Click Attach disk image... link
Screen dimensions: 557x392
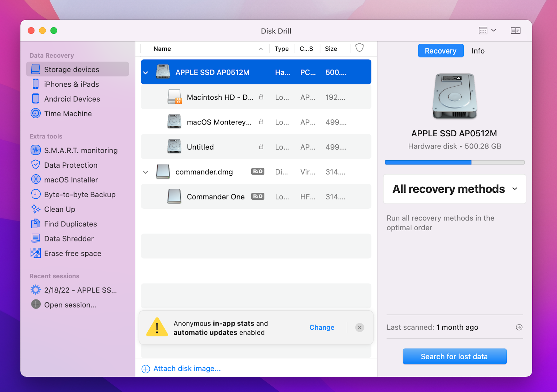(187, 368)
